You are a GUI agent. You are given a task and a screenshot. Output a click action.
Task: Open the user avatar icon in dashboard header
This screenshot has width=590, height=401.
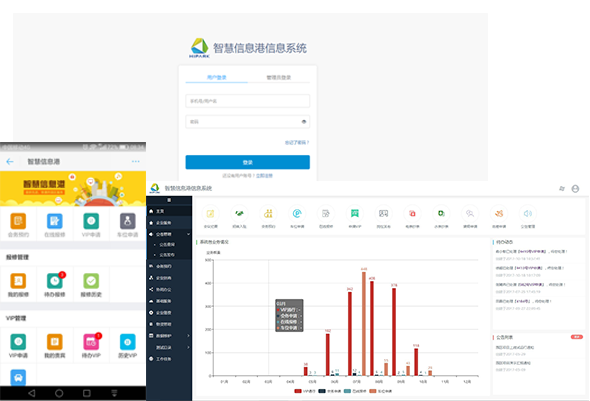pos(575,188)
